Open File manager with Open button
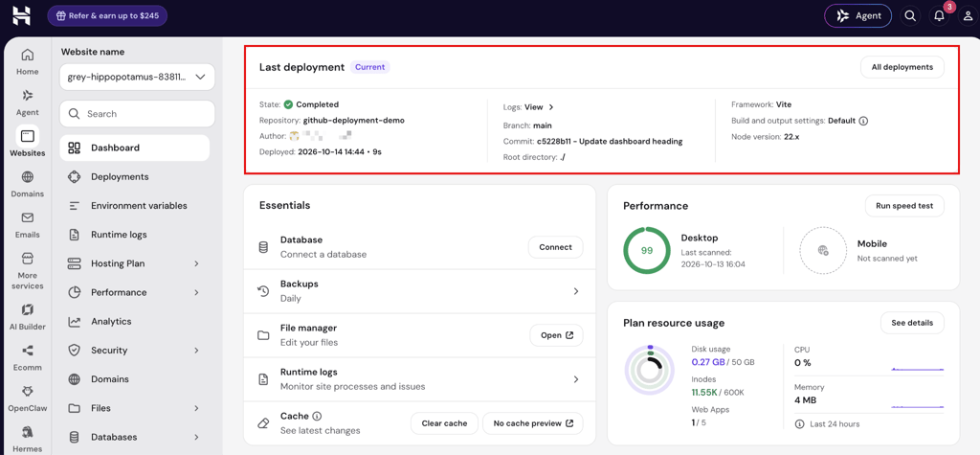This screenshot has height=455, width=980. [556, 335]
